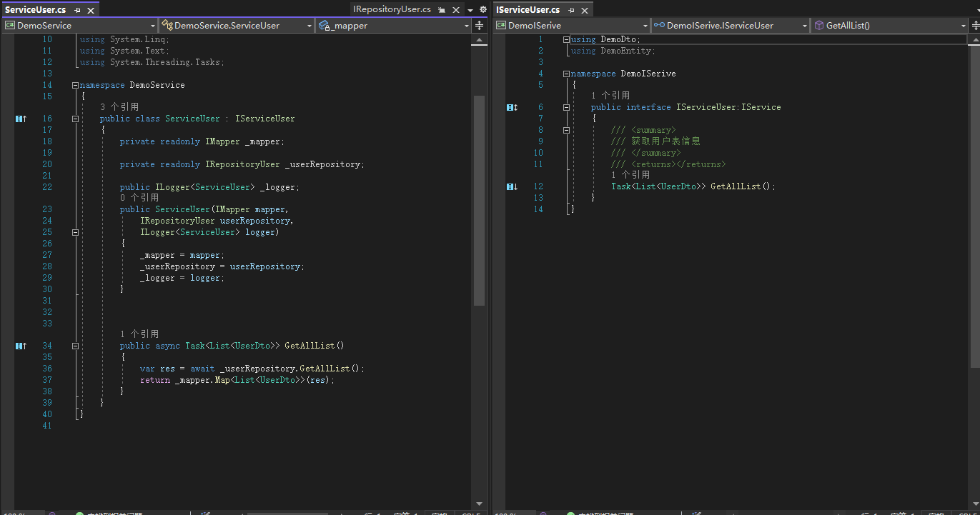This screenshot has width=980, height=515.
Task: Open the GetAllList() member dropdown
Action: (x=889, y=25)
